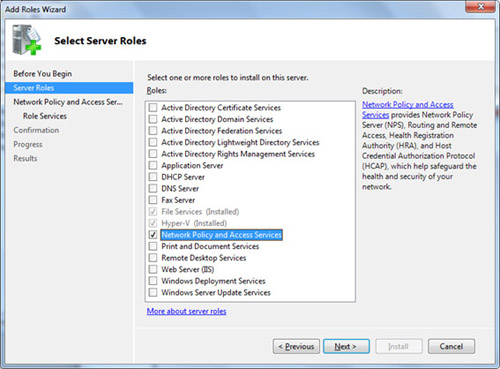500x369 pixels.
Task: Select the Confirmation step in sidebar
Action: [36, 130]
